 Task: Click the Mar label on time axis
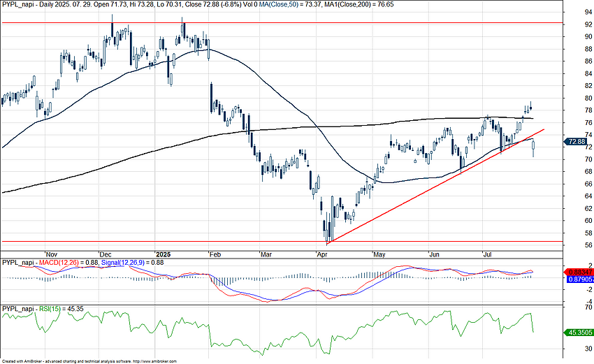click(266, 254)
